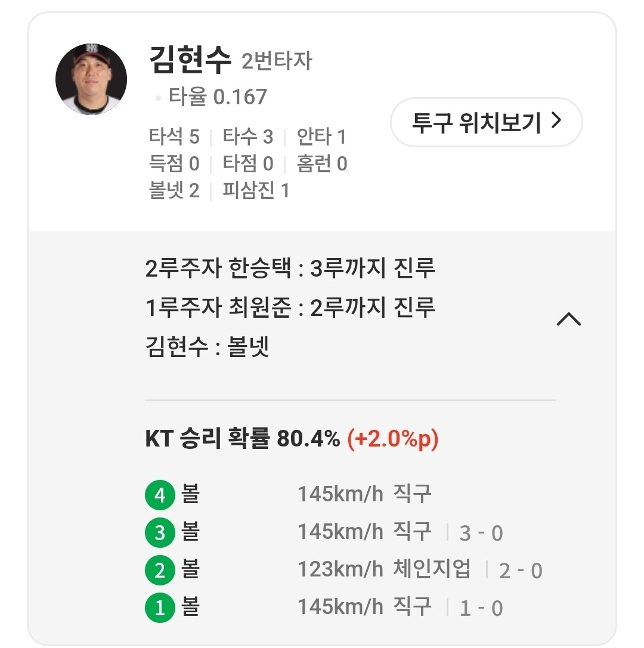Click the 김현수 : 볼넷 result line
The height and width of the screenshot is (648, 644).
207,347
